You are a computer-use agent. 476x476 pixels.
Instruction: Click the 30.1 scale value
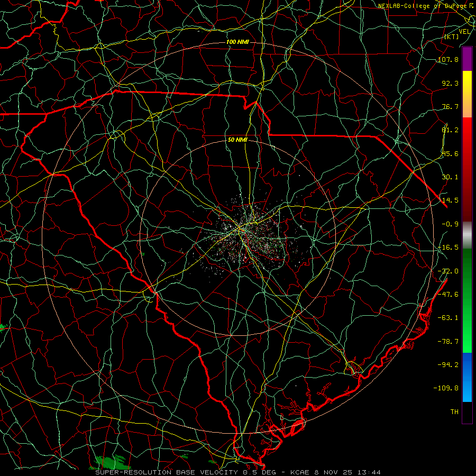(450, 177)
